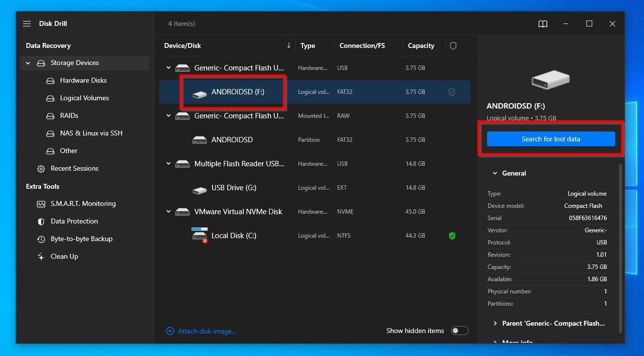Click the USB Drive (G:) drive icon
644x356 pixels.
pyautogui.click(x=199, y=190)
